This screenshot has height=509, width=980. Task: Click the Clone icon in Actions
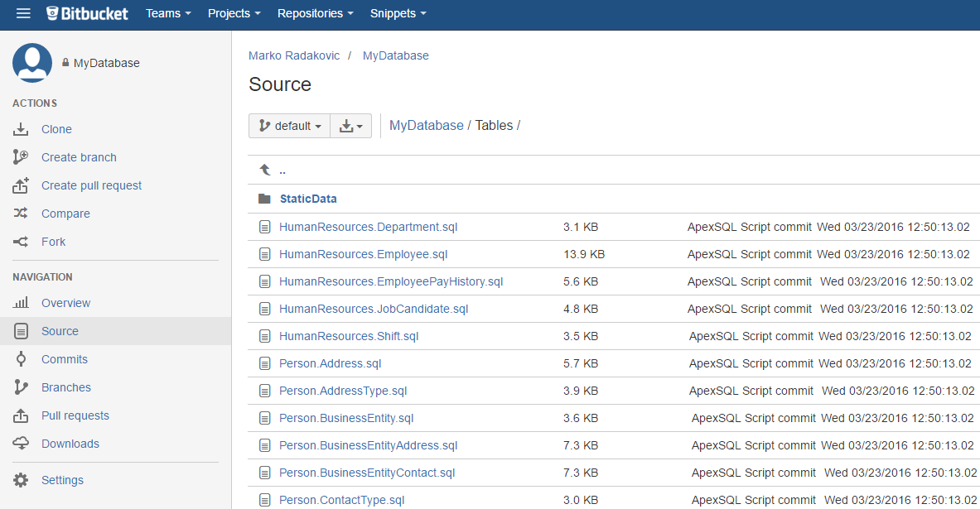click(21, 129)
